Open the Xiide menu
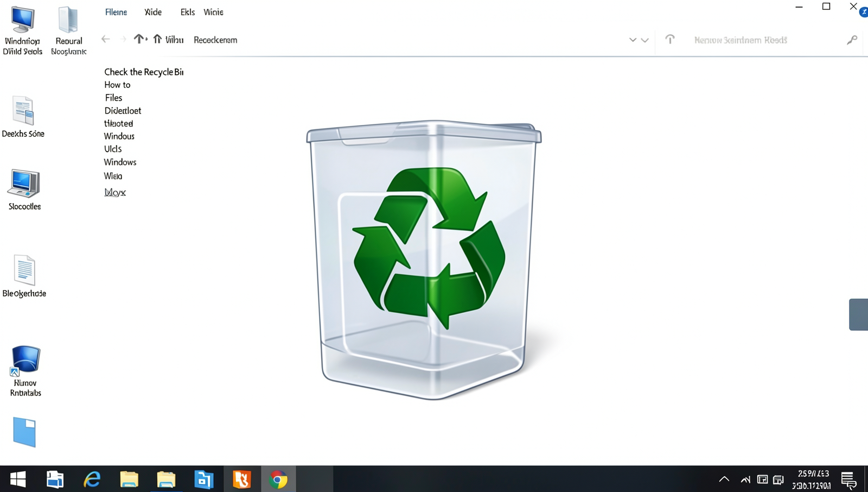Image resolution: width=868 pixels, height=492 pixels. pyautogui.click(x=153, y=12)
